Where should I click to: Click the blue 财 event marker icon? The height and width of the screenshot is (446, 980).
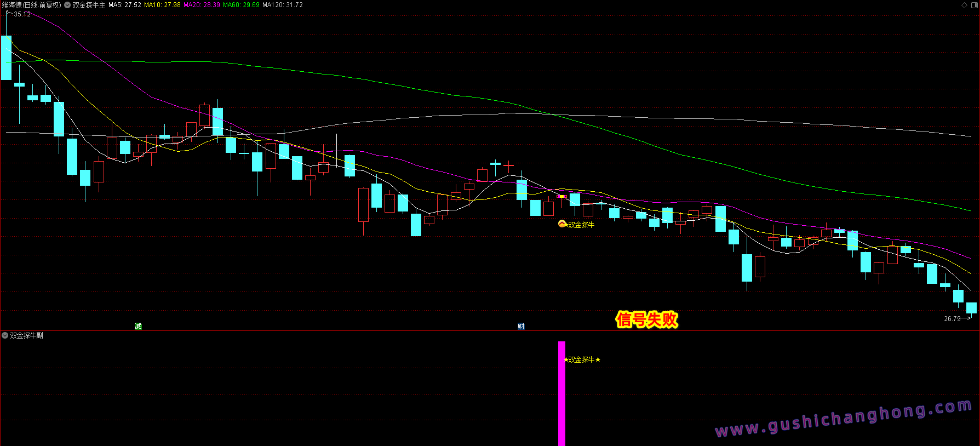[521, 326]
